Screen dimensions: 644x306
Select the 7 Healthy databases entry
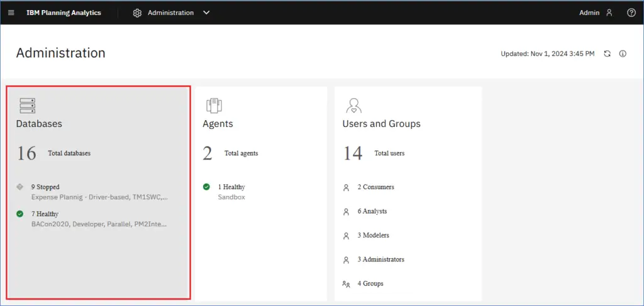(x=45, y=214)
